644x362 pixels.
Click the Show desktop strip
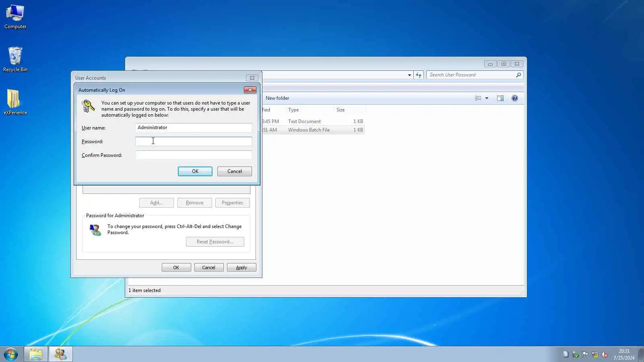[x=641, y=354]
